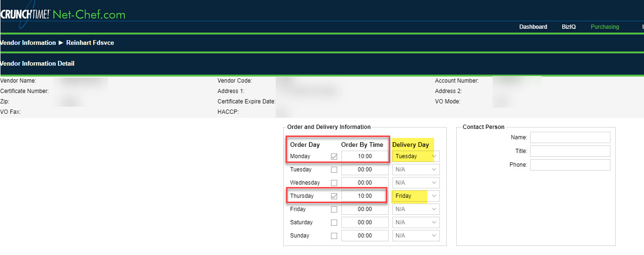Click the Order By Time column header
The height and width of the screenshot is (255, 644).
pyautogui.click(x=362, y=144)
